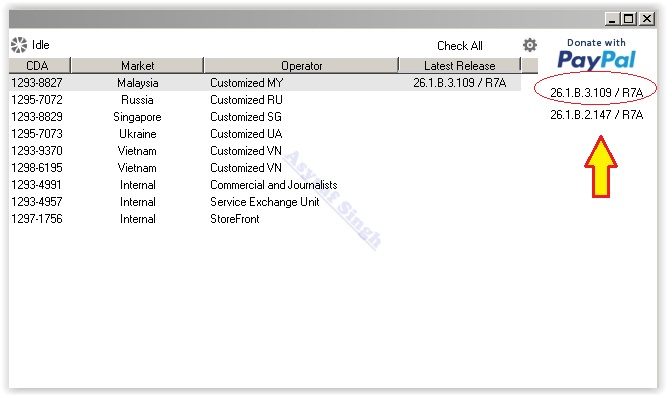667x396 pixels.
Task: Click the Malaysia market cell
Action: [137, 83]
